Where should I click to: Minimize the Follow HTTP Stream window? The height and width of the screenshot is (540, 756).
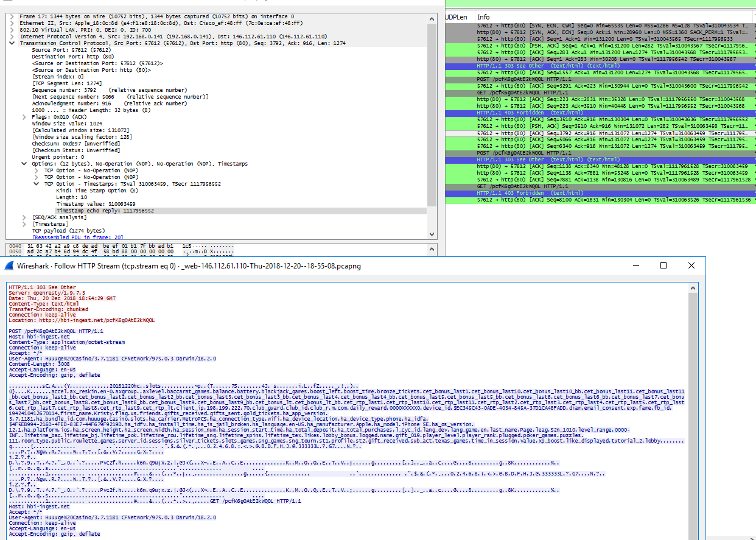pyautogui.click(x=635, y=266)
